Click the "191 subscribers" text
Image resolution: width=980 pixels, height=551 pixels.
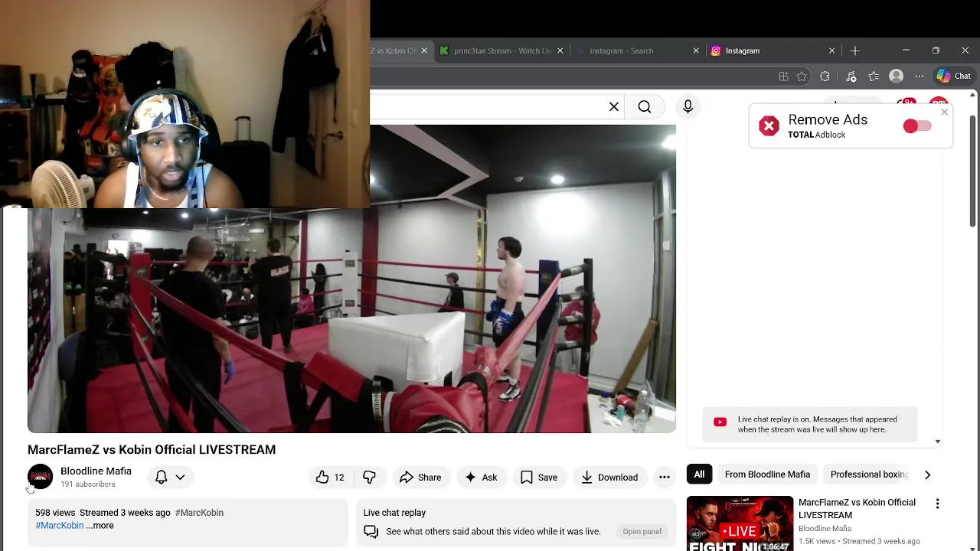[88, 484]
